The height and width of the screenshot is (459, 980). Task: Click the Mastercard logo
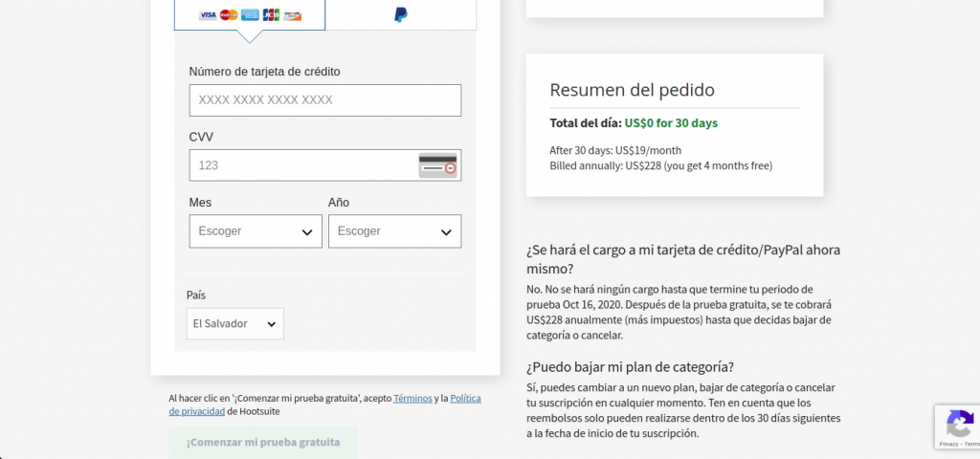229,15
